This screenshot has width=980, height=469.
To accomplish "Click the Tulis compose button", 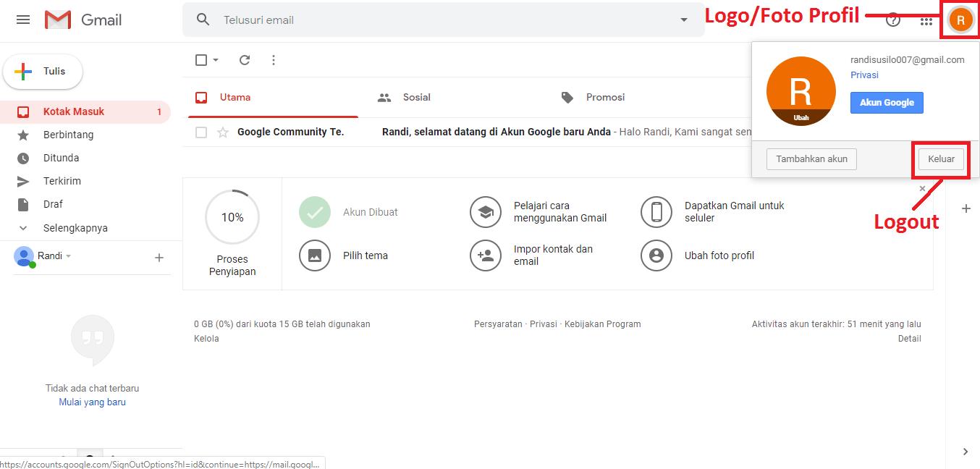I will click(43, 72).
